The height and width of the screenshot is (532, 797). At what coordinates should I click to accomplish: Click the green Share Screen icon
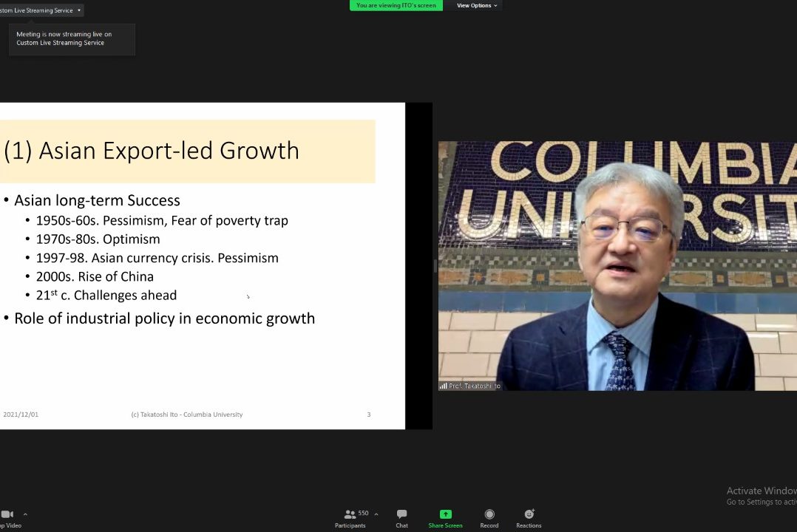point(445,514)
